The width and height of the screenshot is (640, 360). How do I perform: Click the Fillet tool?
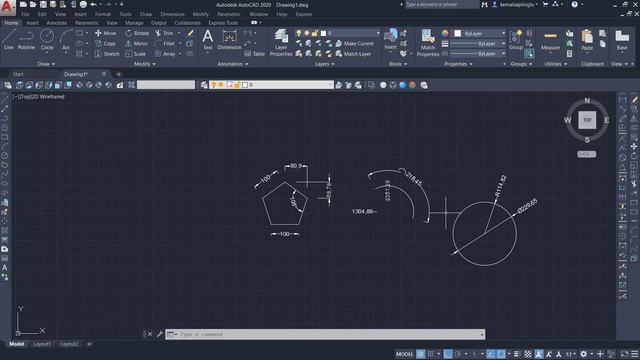pyautogui.click(x=165, y=43)
